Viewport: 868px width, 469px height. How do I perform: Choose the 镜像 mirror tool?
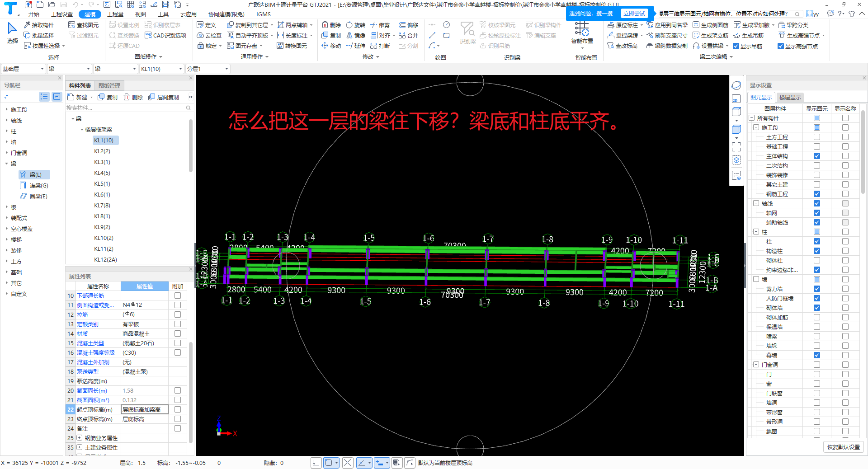(x=355, y=35)
